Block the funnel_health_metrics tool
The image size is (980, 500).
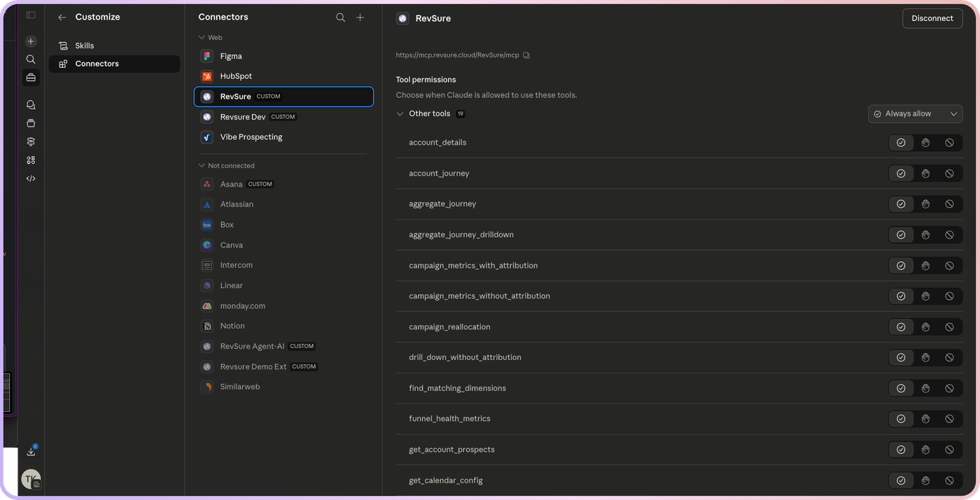coord(949,419)
